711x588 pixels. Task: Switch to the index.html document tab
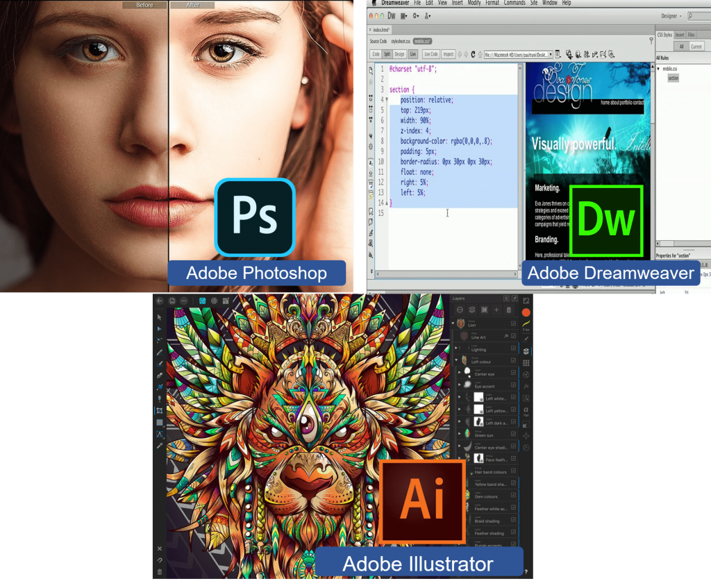(x=380, y=30)
